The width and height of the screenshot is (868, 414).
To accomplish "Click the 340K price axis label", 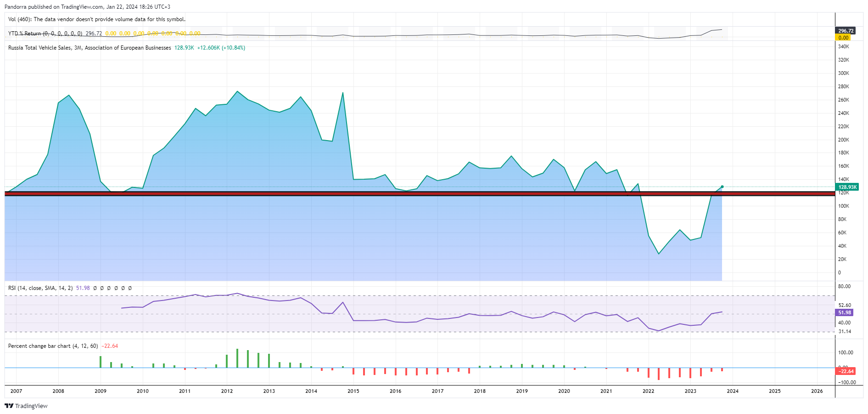I will 844,46.
